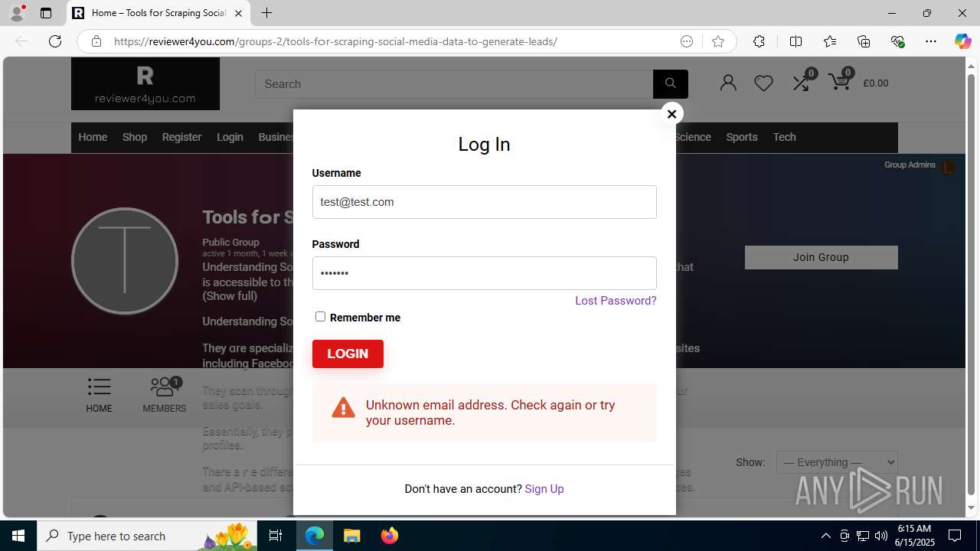Open the Home menu item
The height and width of the screenshot is (551, 980).
tap(93, 137)
